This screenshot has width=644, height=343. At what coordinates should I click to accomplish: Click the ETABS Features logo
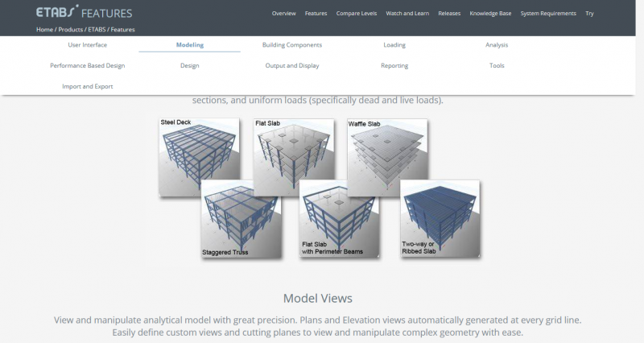tap(85, 12)
